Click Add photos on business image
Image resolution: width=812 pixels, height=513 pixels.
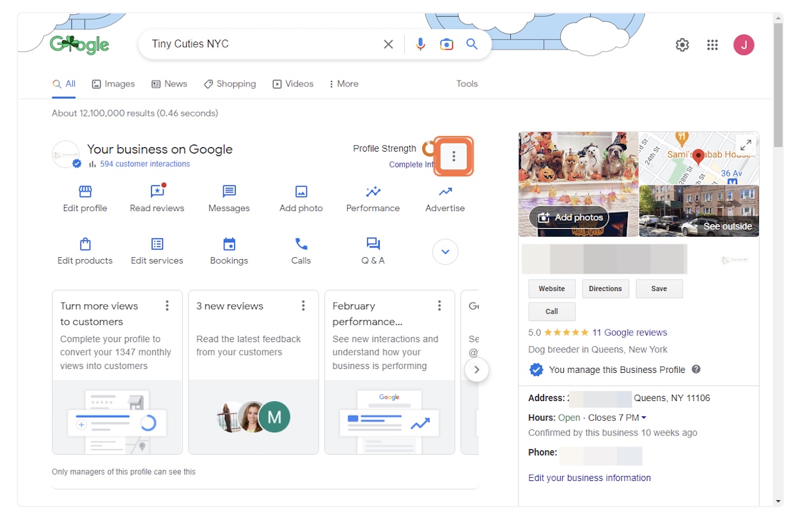point(570,217)
